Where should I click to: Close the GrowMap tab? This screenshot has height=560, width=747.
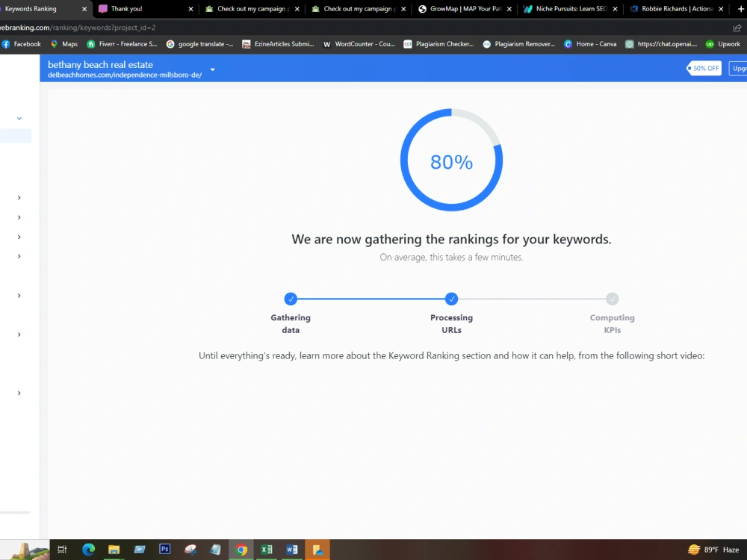[x=509, y=8]
